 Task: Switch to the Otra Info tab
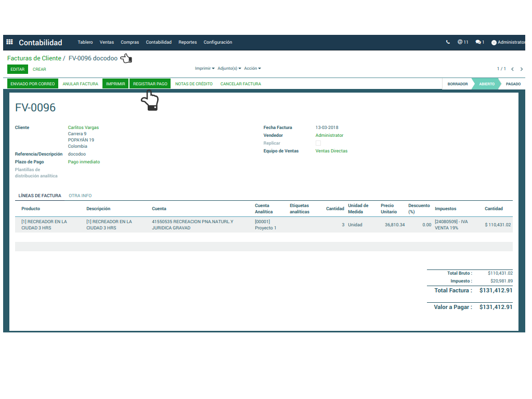tap(80, 196)
